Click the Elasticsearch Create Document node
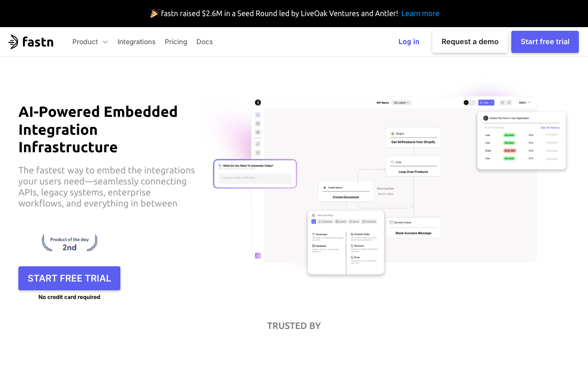588x368 pixels. point(346,192)
